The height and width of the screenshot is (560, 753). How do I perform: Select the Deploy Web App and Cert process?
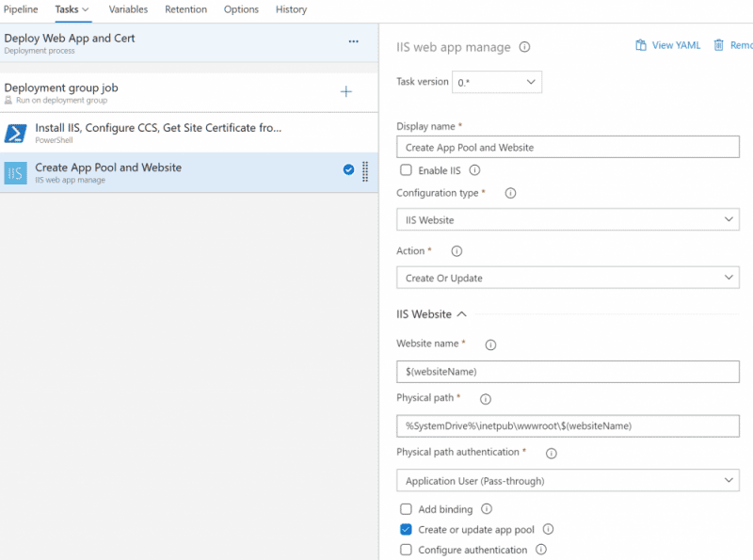189,42
